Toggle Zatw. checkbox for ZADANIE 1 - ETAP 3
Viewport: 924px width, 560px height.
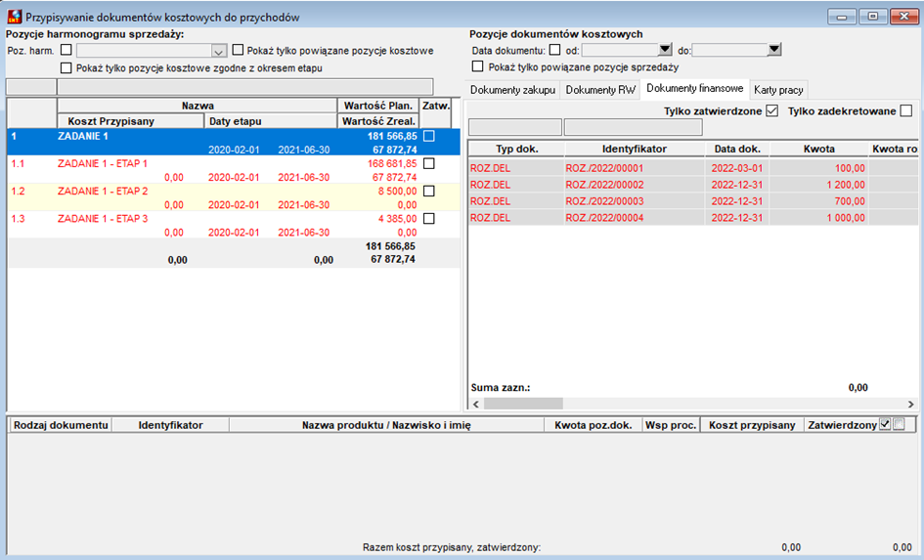(429, 219)
